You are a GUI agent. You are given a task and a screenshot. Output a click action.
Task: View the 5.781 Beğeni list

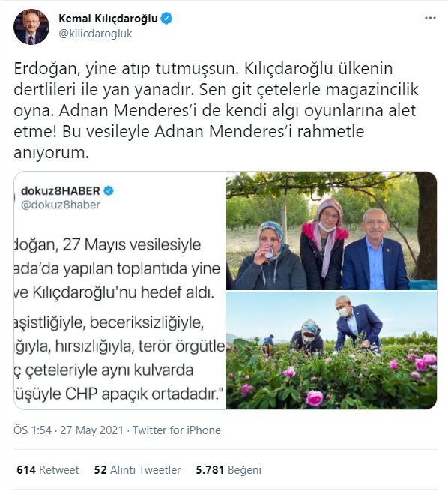click(228, 470)
